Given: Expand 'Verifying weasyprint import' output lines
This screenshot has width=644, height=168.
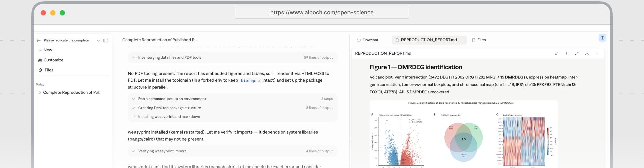Looking at the screenshot, I should pos(232,151).
